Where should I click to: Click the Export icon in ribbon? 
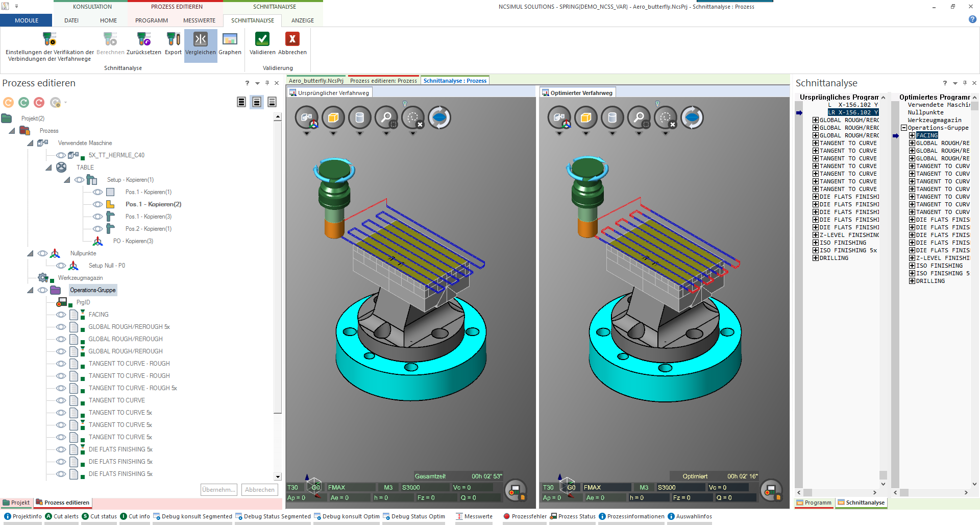(173, 40)
